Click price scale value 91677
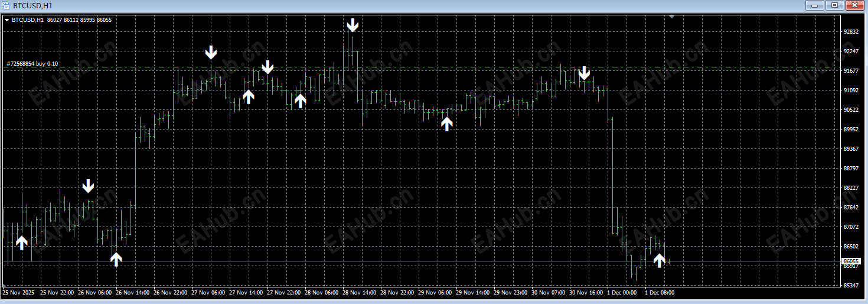This screenshot has height=304, width=868. 851,71
